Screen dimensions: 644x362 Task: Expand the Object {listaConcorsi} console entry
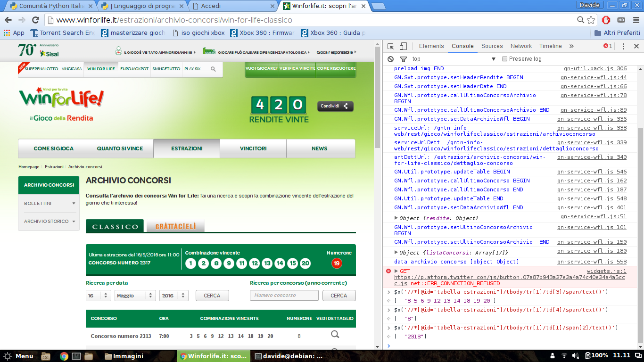[396, 252]
